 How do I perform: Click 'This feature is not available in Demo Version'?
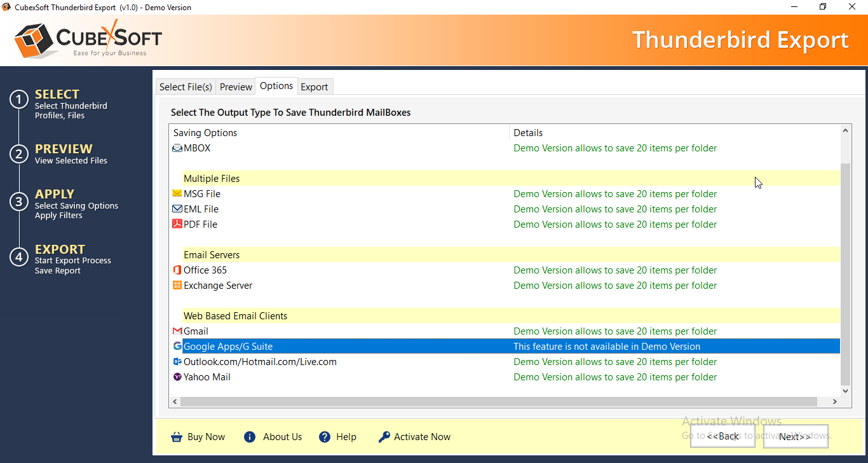click(x=607, y=347)
